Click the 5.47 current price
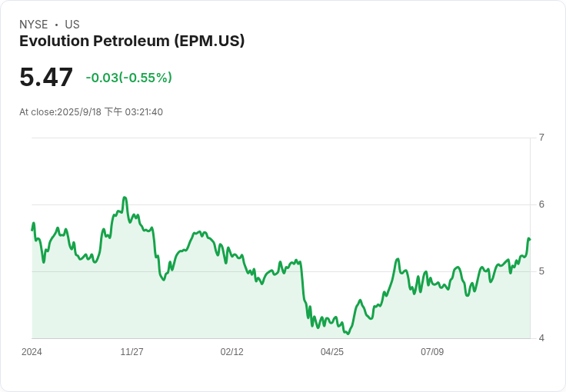566x392 pixels. click(x=46, y=78)
